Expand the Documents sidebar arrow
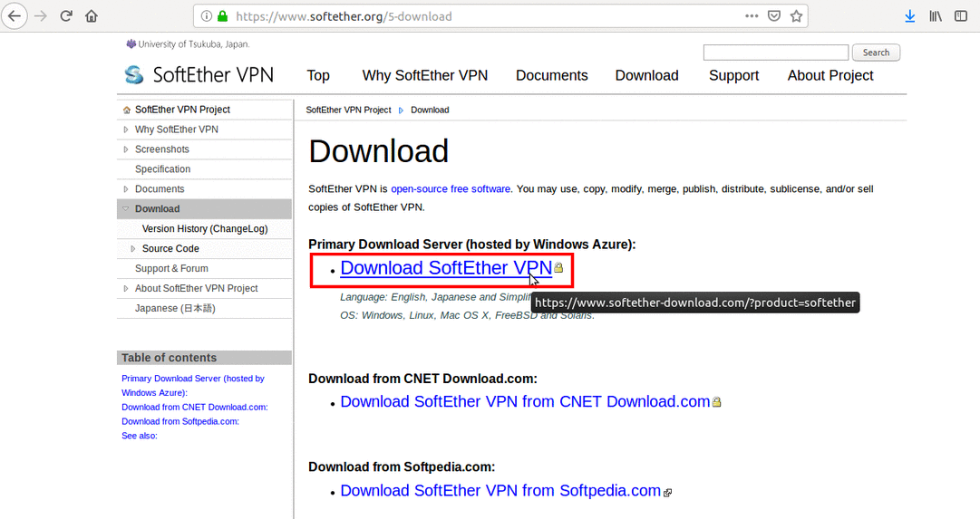This screenshot has height=519, width=980. [x=126, y=188]
